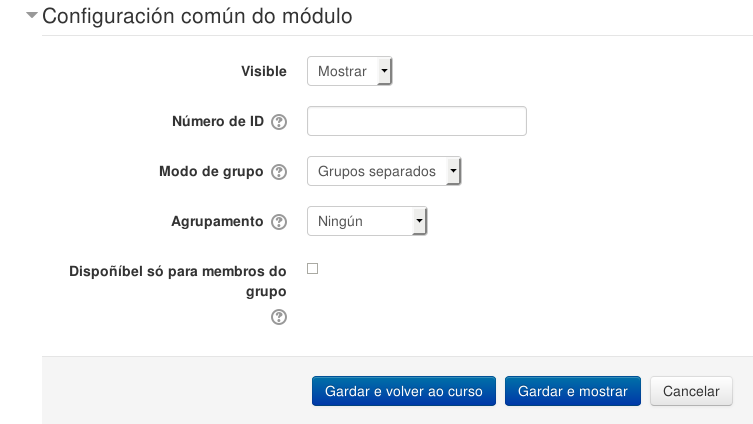Open help for Agrupamento
This screenshot has height=424, width=753.
click(x=279, y=222)
